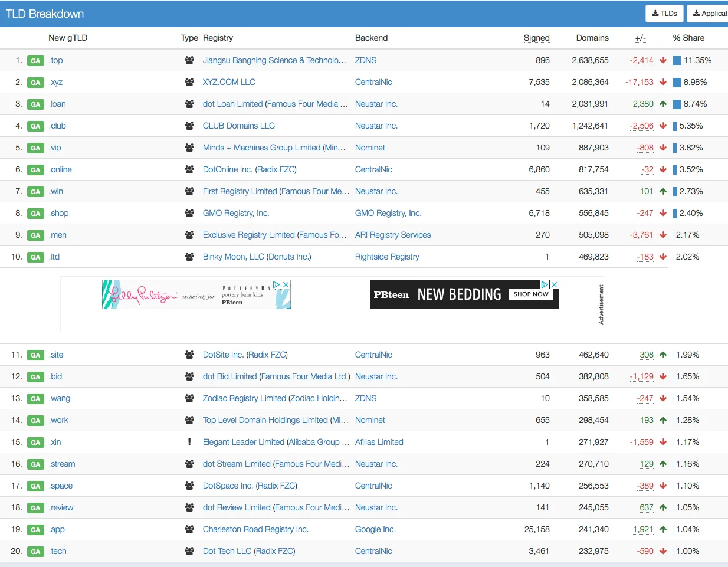Viewport: 728px width, 567px height.
Task: Close the Lilly Pulitzer Pottery Barn ad
Action: click(x=286, y=284)
